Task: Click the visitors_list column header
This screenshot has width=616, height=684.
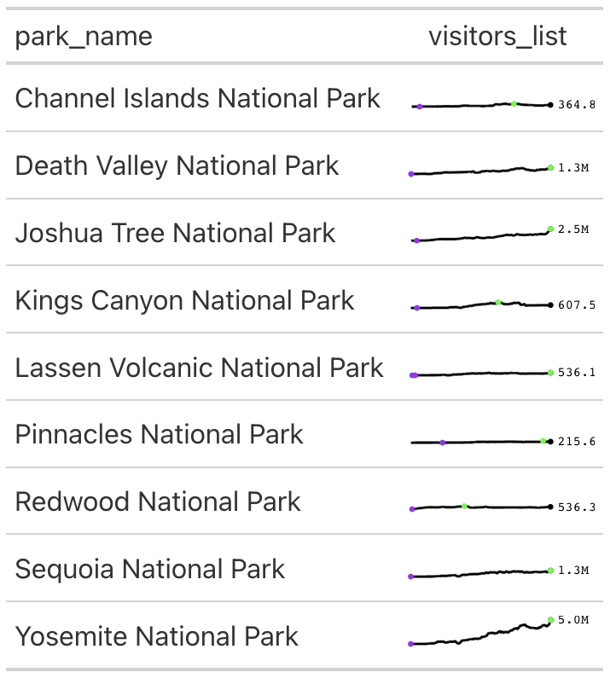Action: point(497,36)
